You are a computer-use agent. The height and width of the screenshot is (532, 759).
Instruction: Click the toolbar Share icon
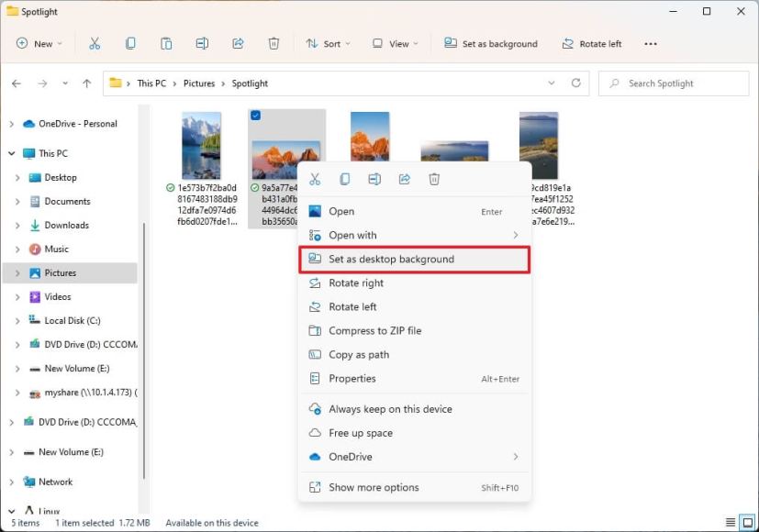coord(238,43)
